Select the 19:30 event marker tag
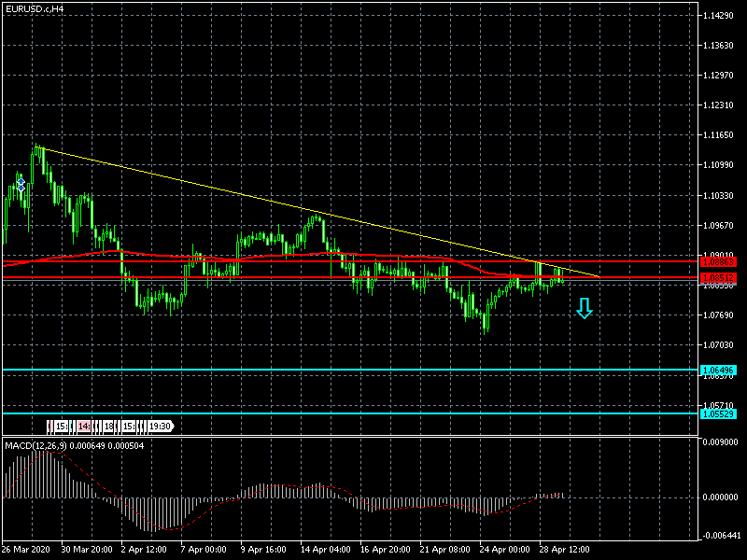 click(x=160, y=427)
